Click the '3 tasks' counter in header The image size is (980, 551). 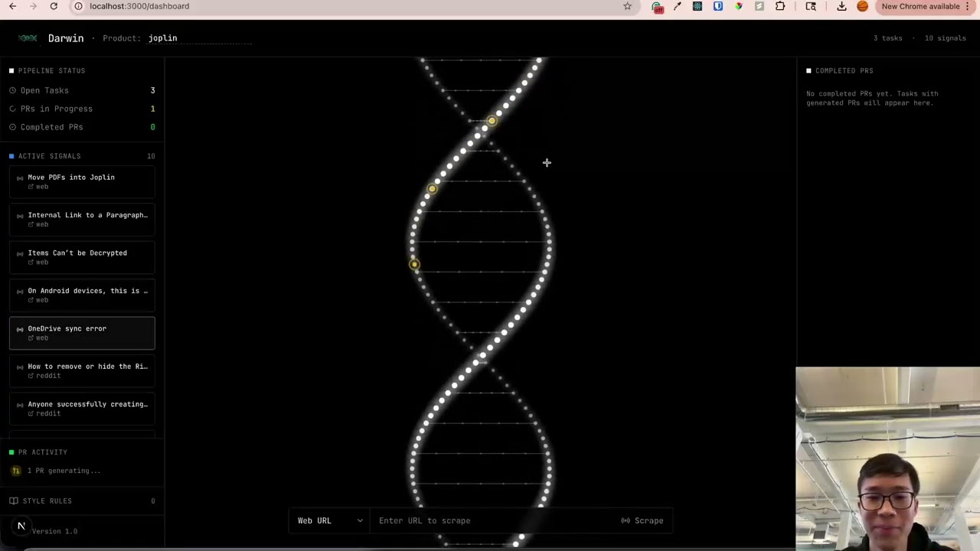(x=888, y=38)
